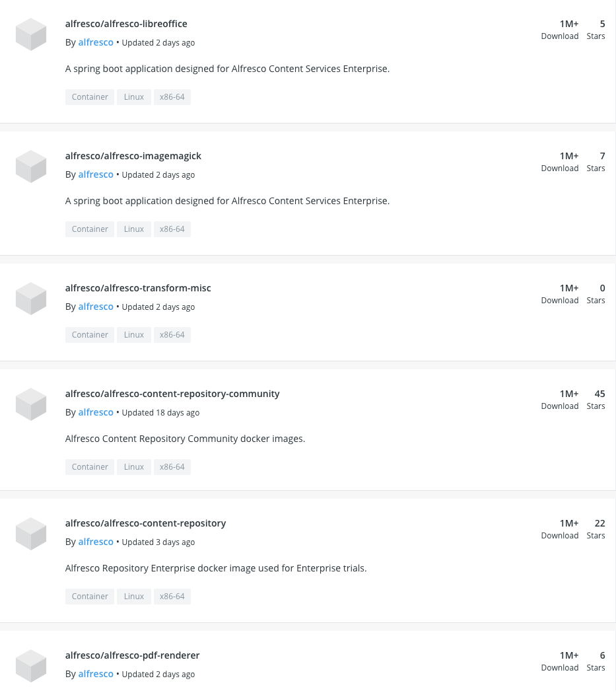Open the alfresco/alfresco-libreoffice repository
Viewport: 616px width, 693px height.
[126, 24]
